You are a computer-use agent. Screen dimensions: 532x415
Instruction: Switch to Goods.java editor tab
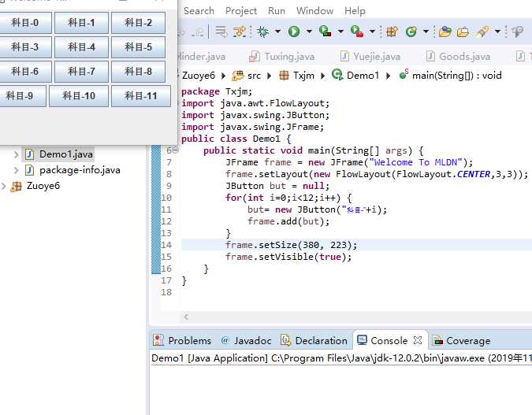[x=458, y=56]
